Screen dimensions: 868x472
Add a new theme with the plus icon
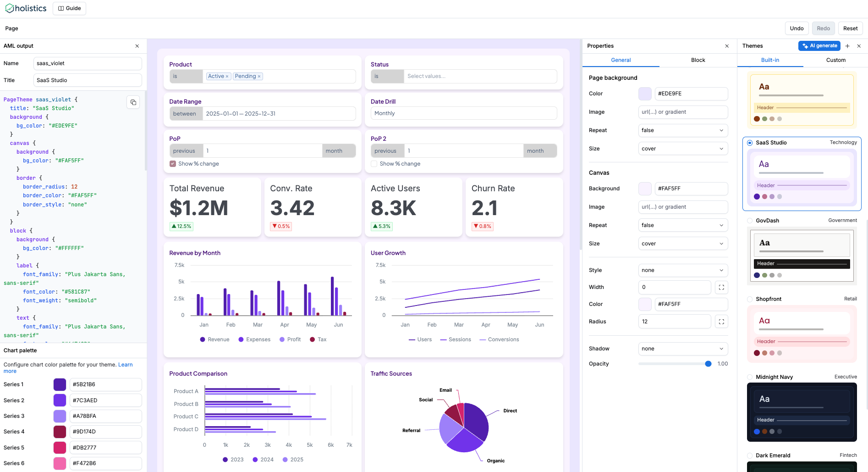click(847, 46)
